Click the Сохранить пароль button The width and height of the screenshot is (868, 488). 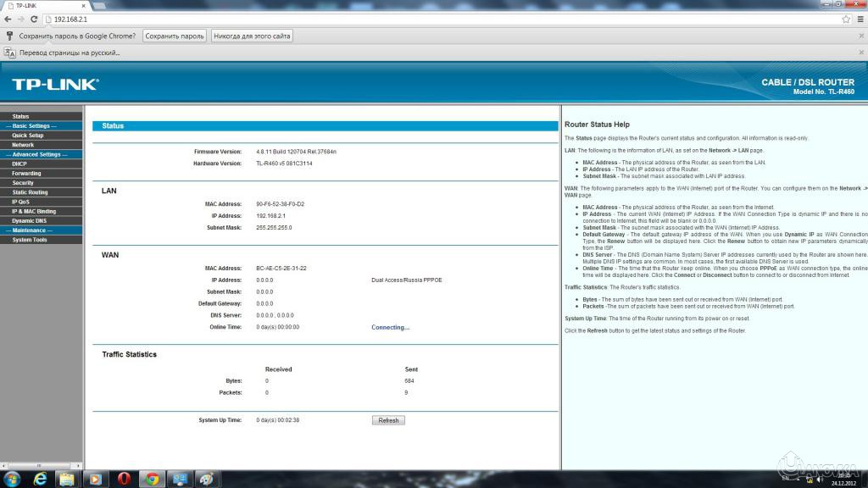[175, 36]
